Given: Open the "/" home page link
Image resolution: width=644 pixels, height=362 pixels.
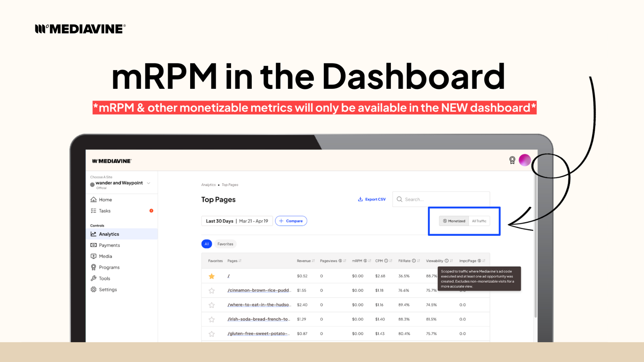Looking at the screenshot, I should pos(228,276).
